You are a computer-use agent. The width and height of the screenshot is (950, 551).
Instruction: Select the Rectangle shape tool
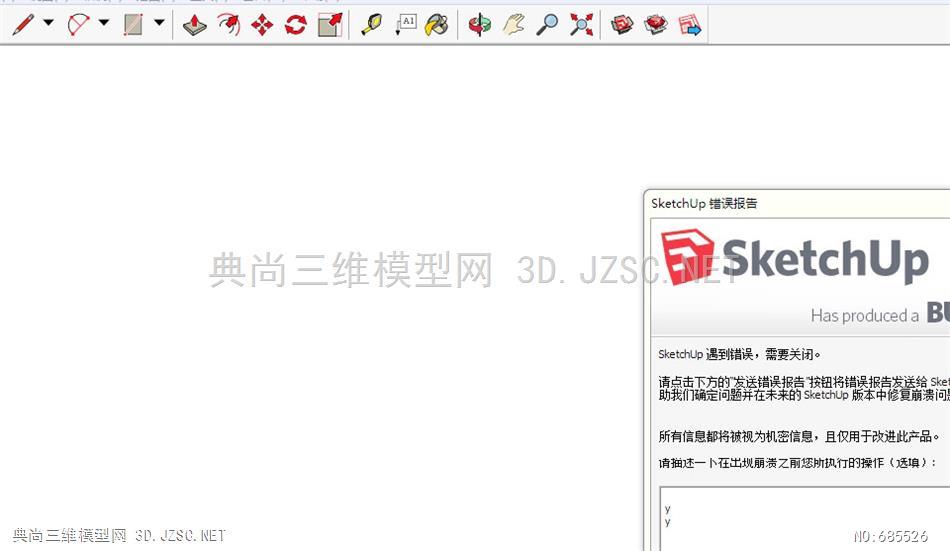(x=133, y=24)
